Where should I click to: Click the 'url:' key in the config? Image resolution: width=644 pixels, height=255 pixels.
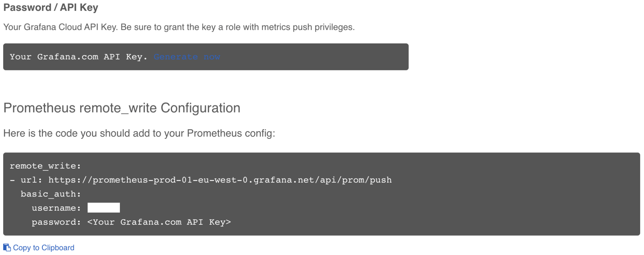pyautogui.click(x=31, y=180)
